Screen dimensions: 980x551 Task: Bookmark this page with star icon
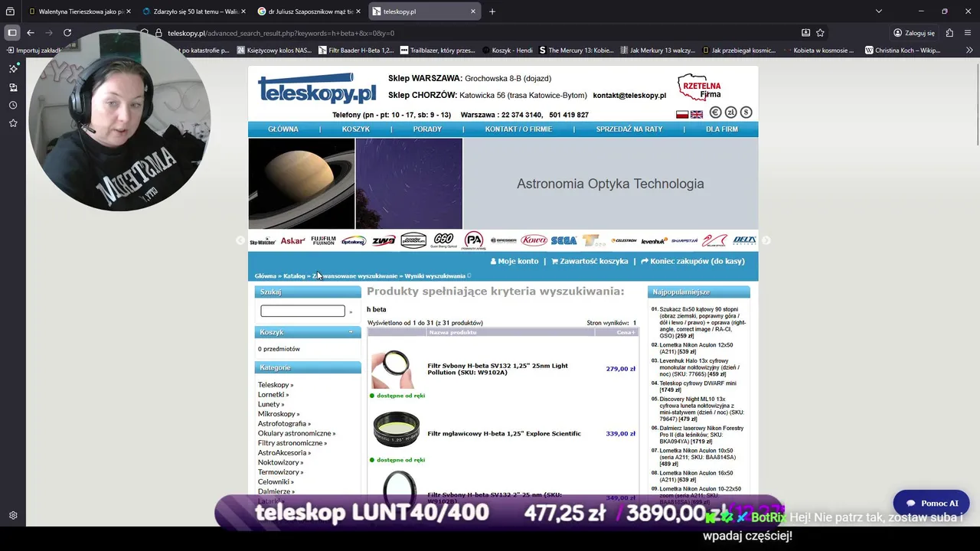tap(820, 33)
